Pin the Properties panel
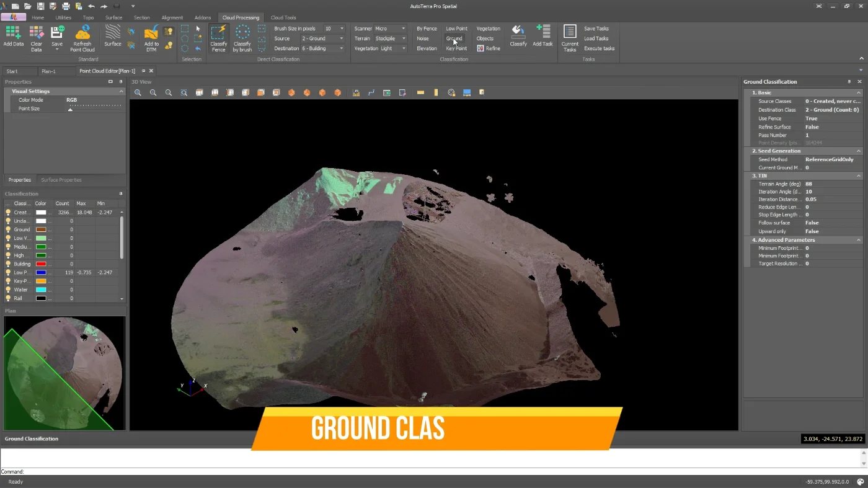Image resolution: width=868 pixels, height=488 pixels. 121,82
